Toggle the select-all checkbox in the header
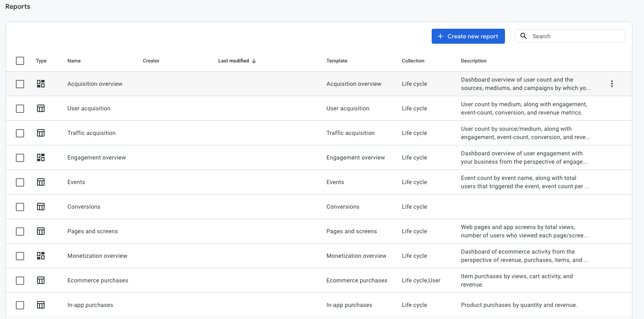This screenshot has width=644, height=319. click(x=20, y=61)
